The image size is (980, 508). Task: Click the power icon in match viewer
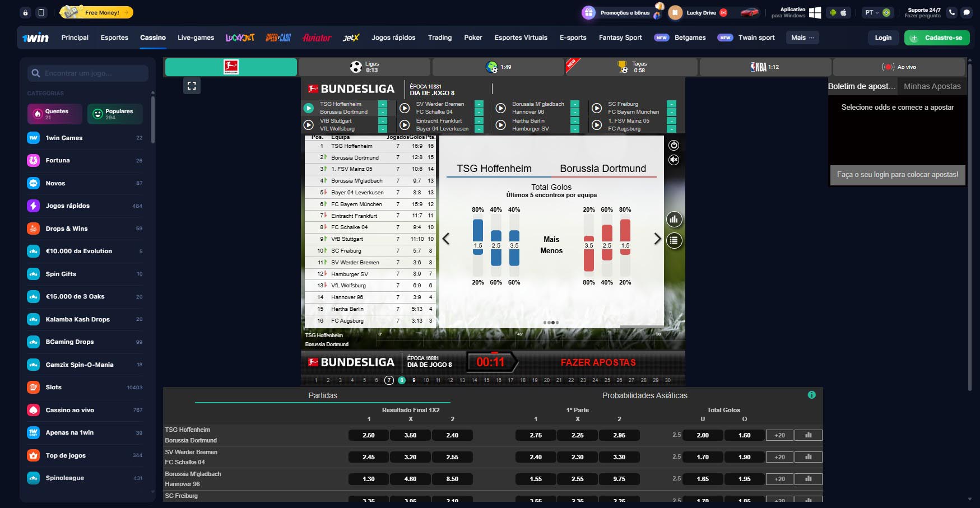click(674, 145)
